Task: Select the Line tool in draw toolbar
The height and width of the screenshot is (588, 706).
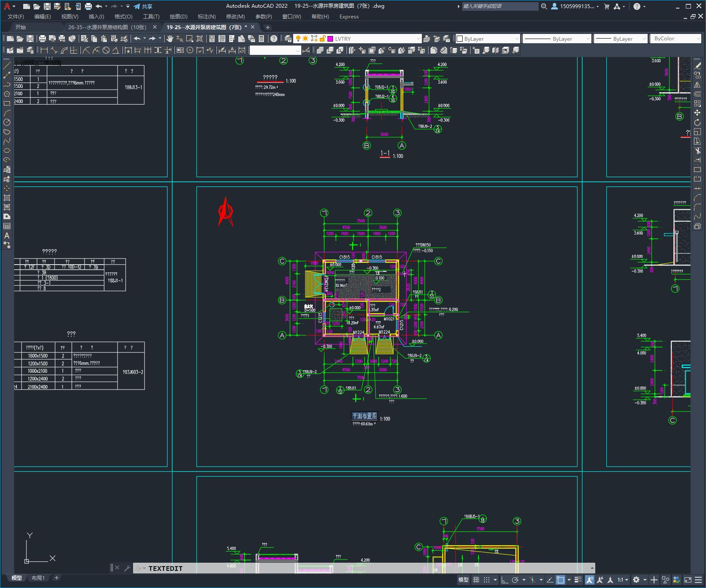Action: tap(7, 66)
